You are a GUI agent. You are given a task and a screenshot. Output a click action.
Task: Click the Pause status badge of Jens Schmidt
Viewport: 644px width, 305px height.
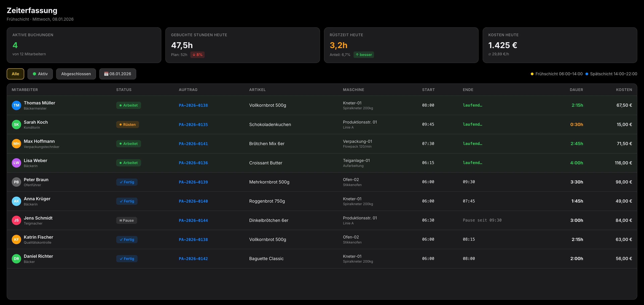point(126,220)
